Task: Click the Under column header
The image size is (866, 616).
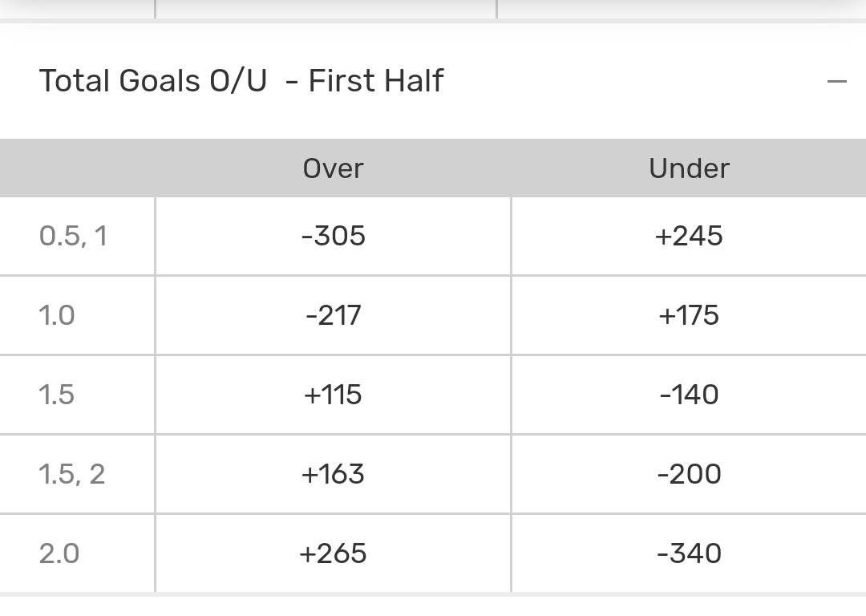Action: click(689, 168)
